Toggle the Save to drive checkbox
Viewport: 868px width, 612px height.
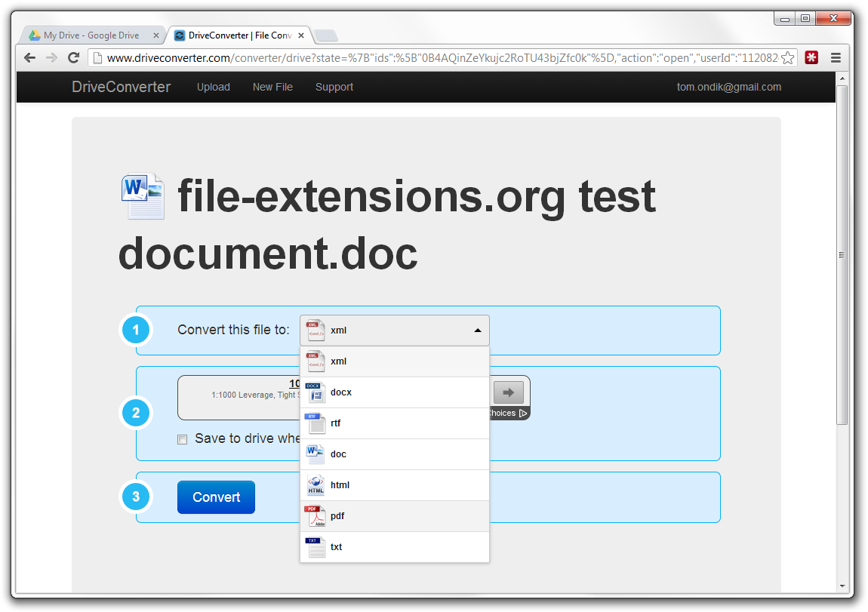click(182, 439)
